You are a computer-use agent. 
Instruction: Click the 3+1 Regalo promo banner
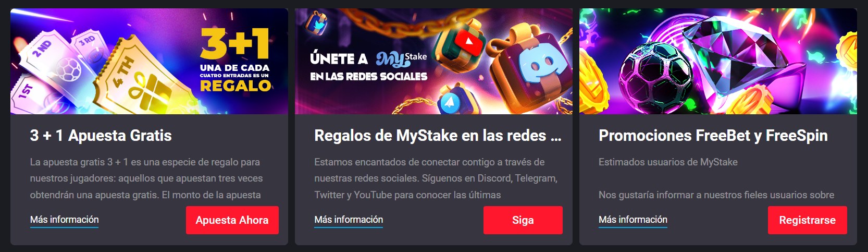[149, 62]
